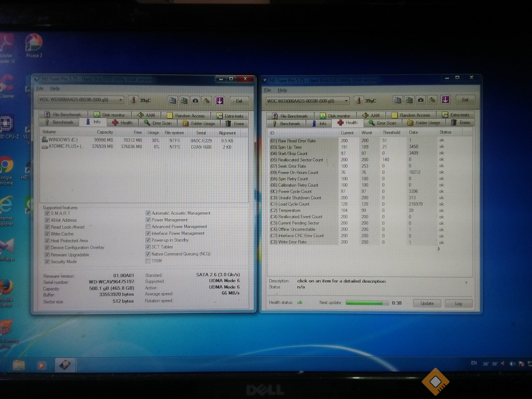
Task: Click the Threshold column header
Action: 391,132
